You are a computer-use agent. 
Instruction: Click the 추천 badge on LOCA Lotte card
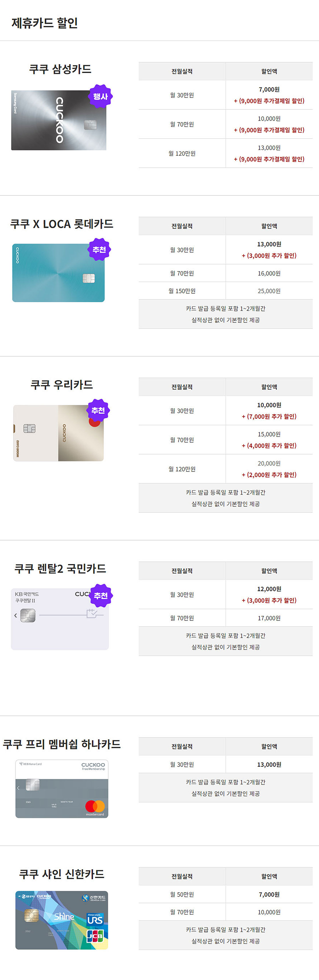click(x=99, y=250)
